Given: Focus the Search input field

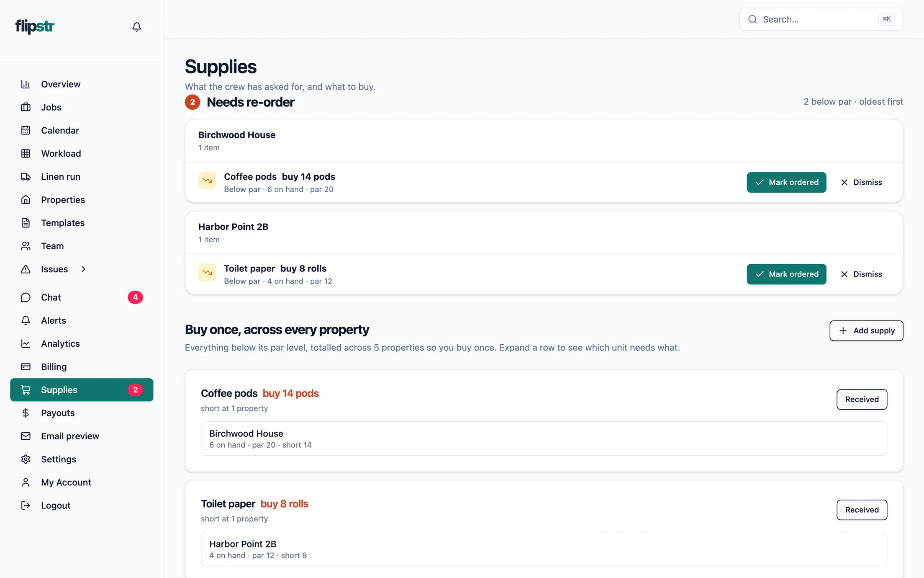Looking at the screenshot, I should [x=821, y=19].
